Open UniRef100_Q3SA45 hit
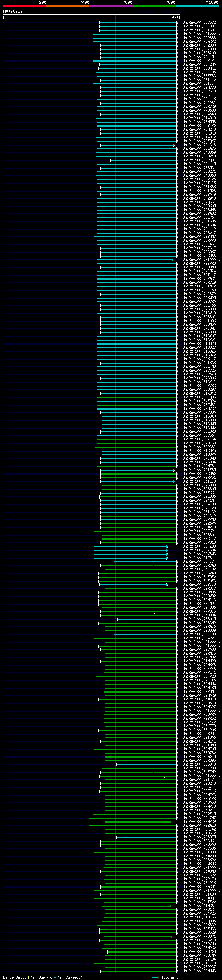 tap(199, 619)
